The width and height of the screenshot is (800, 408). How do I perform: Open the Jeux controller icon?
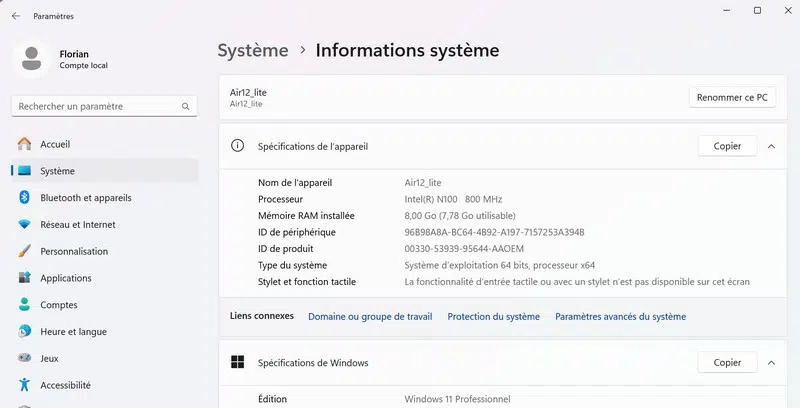(24, 358)
